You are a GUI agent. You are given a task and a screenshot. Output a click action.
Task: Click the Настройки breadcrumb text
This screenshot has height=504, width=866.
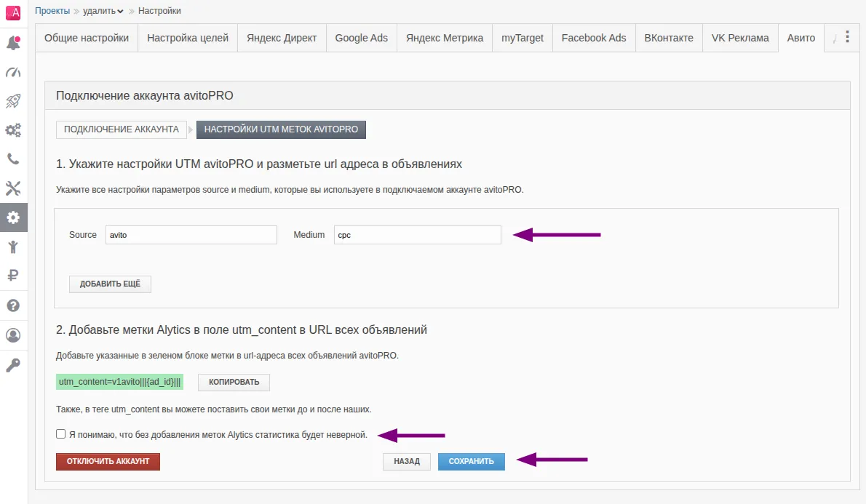click(x=159, y=11)
